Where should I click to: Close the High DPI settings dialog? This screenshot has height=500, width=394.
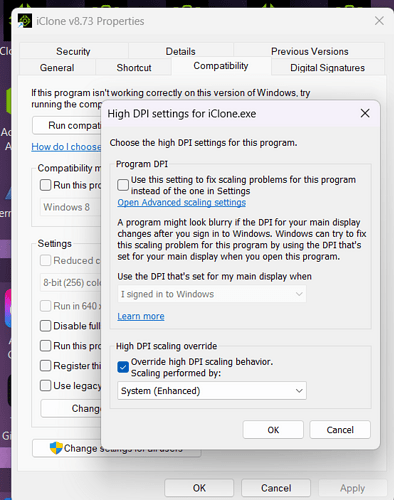pyautogui.click(x=365, y=113)
